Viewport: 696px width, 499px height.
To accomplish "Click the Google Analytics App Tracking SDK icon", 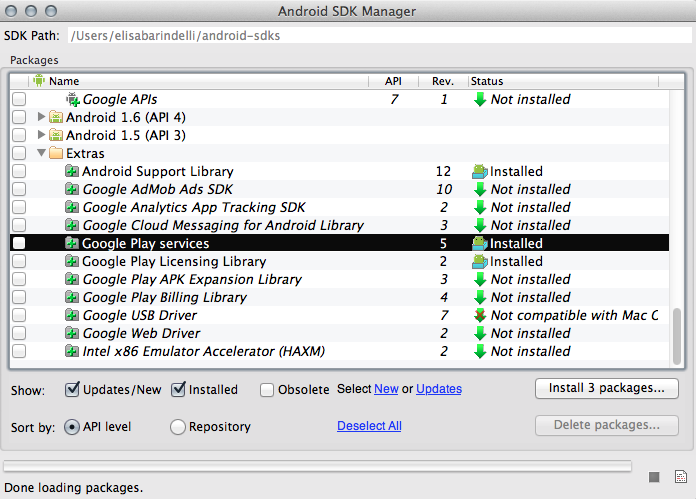I will click(x=72, y=207).
